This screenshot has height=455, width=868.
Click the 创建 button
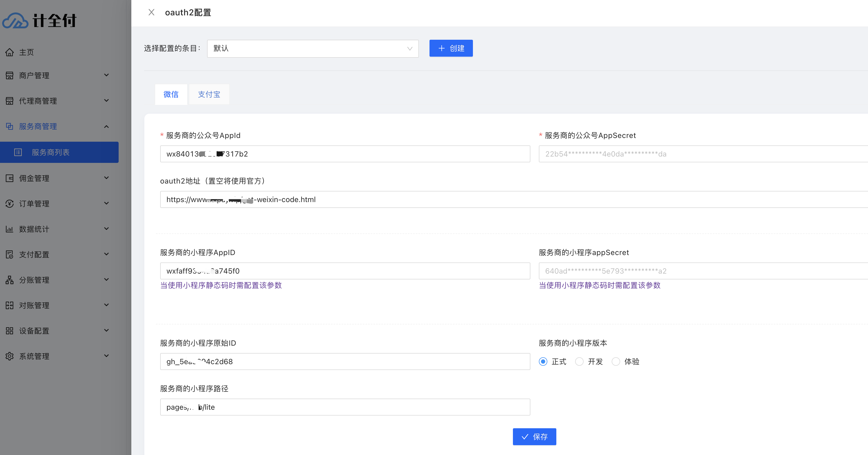click(x=451, y=48)
